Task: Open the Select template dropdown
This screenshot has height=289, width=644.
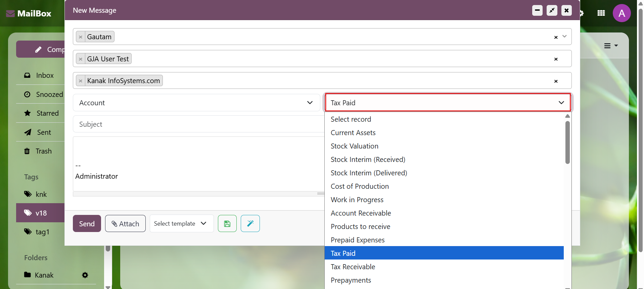Action: point(181,223)
